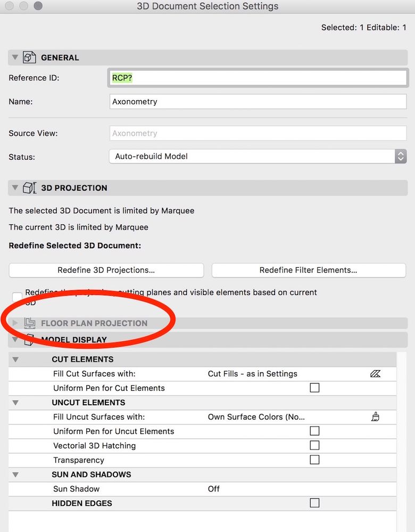Screen dimensions: 415x532
Task: Collapse the CUT ELEMENTS group
Action: (x=16, y=359)
